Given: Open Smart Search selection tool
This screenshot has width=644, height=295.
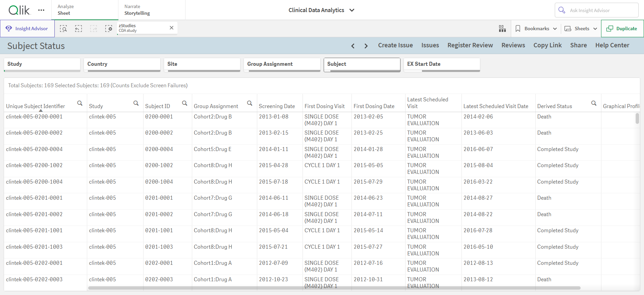Looking at the screenshot, I should 63,29.
